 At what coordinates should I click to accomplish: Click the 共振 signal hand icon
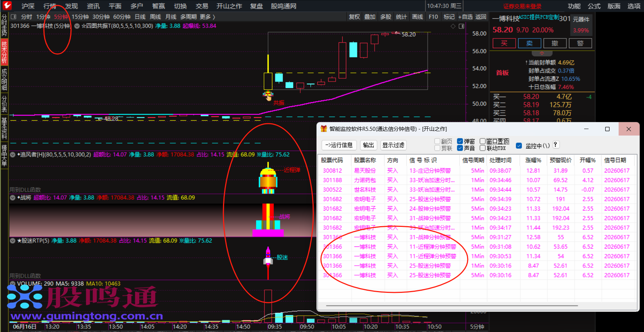[268, 96]
